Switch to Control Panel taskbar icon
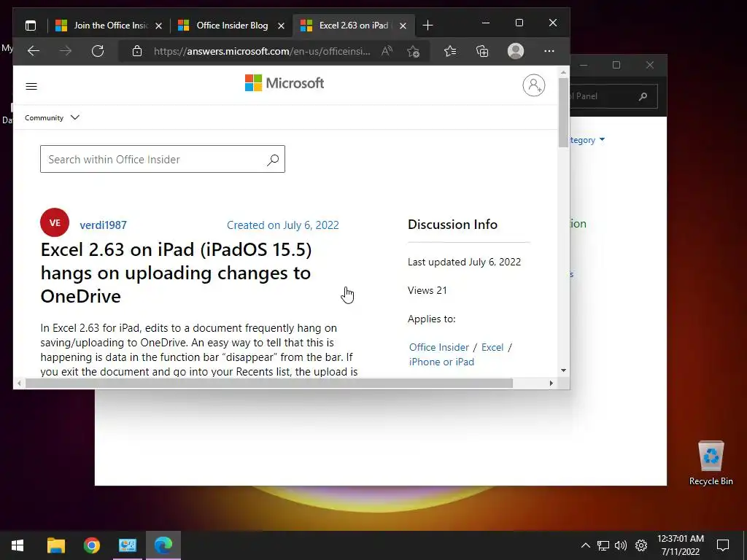 (127, 545)
